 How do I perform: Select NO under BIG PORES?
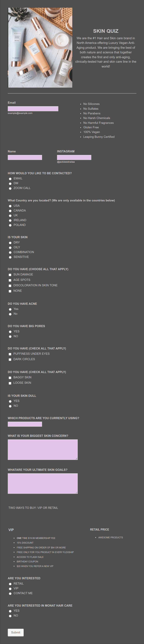coord(10,336)
